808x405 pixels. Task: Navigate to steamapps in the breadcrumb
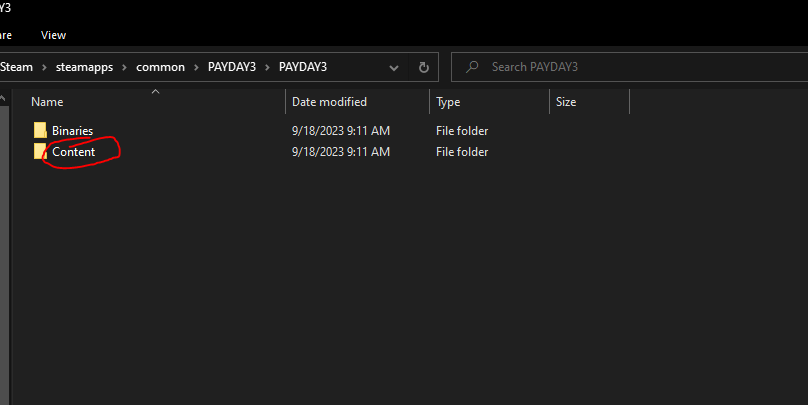(83, 67)
